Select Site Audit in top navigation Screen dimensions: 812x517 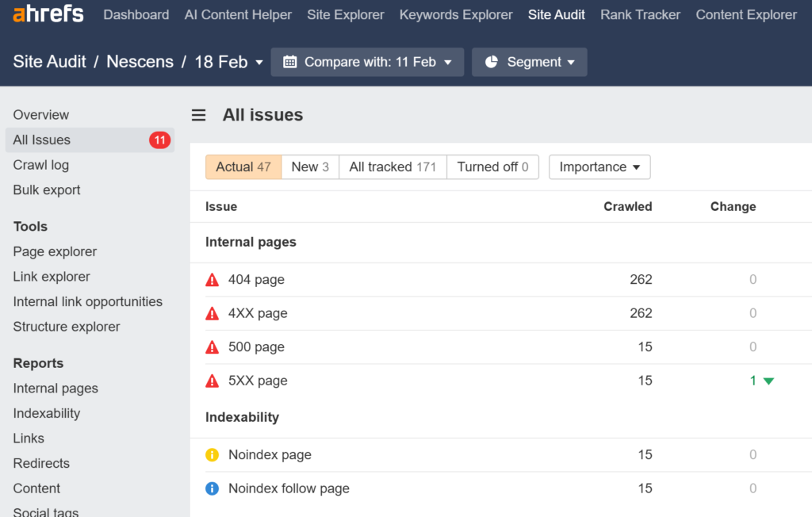[x=557, y=14]
